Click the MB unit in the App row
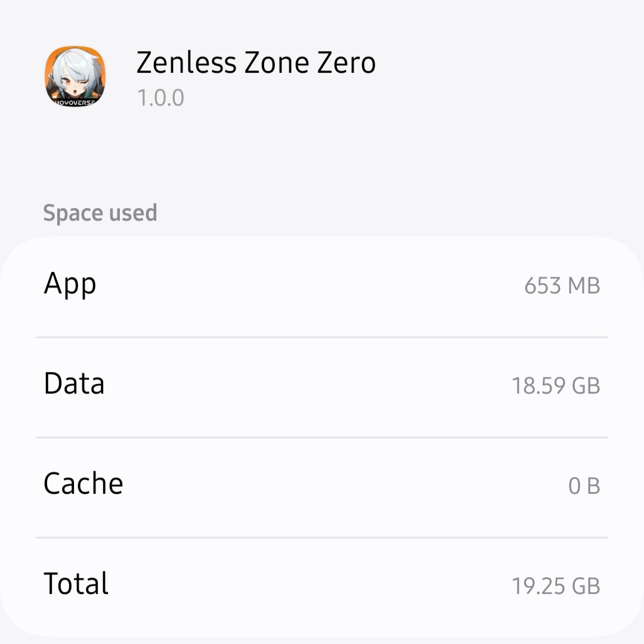Image resolution: width=644 pixels, height=644 pixels. pyautogui.click(x=584, y=286)
